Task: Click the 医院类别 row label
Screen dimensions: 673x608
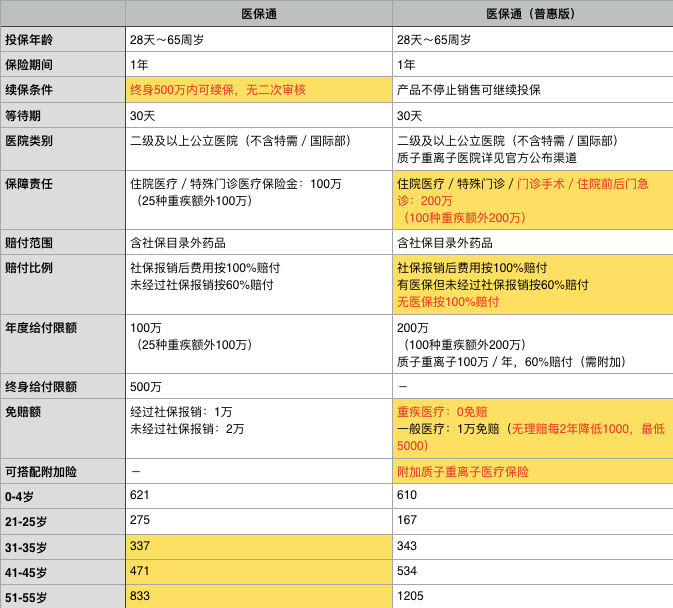Action: click(x=62, y=141)
